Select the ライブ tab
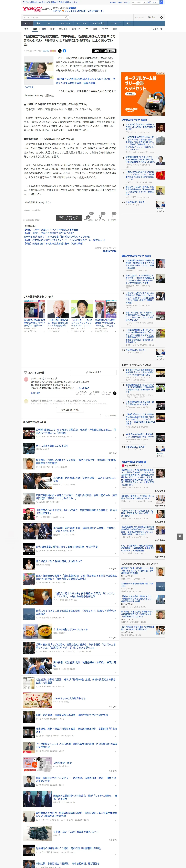Viewport: 186px width, 868px height. tap(49, 24)
